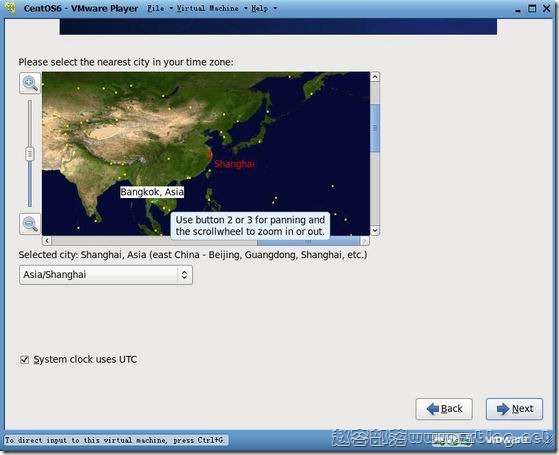
Task: Click the map's vertical scrollbar thumb
Action: [375, 128]
